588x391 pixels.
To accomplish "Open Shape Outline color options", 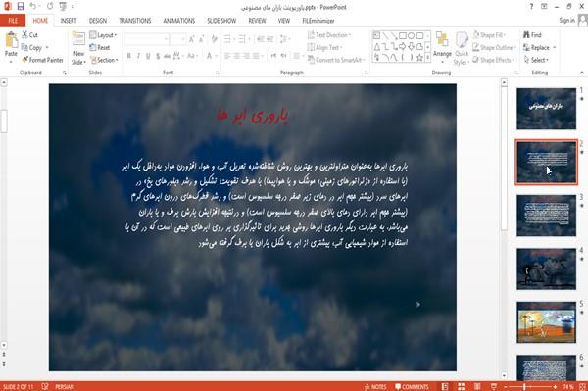I will (494, 48).
